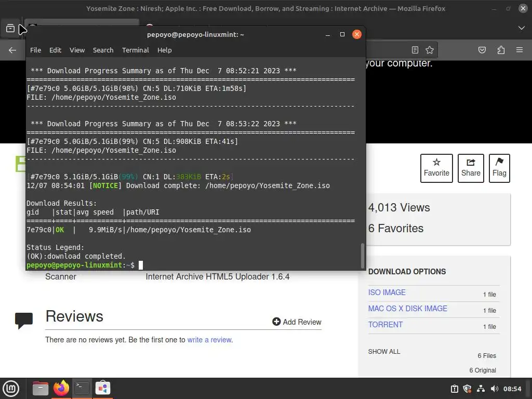Close the Firefox window
The width and height of the screenshot is (532, 399).
tap(523, 8)
